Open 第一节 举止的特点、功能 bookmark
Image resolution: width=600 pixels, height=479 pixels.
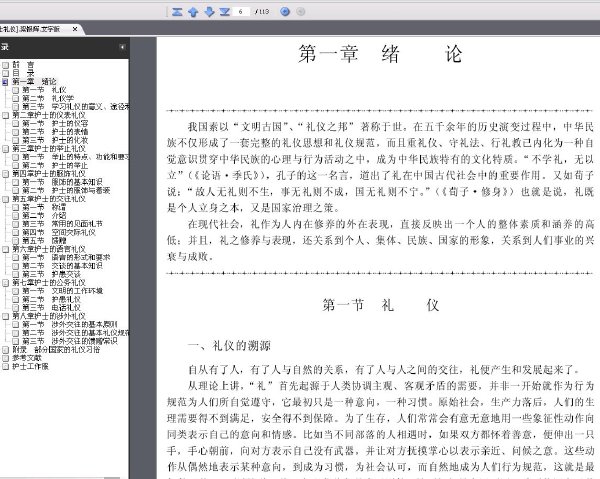point(75,157)
